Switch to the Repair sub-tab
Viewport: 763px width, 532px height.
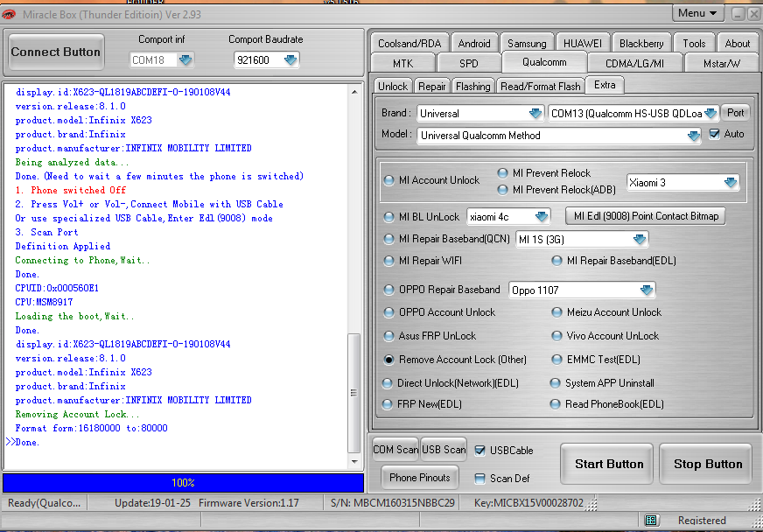431,86
